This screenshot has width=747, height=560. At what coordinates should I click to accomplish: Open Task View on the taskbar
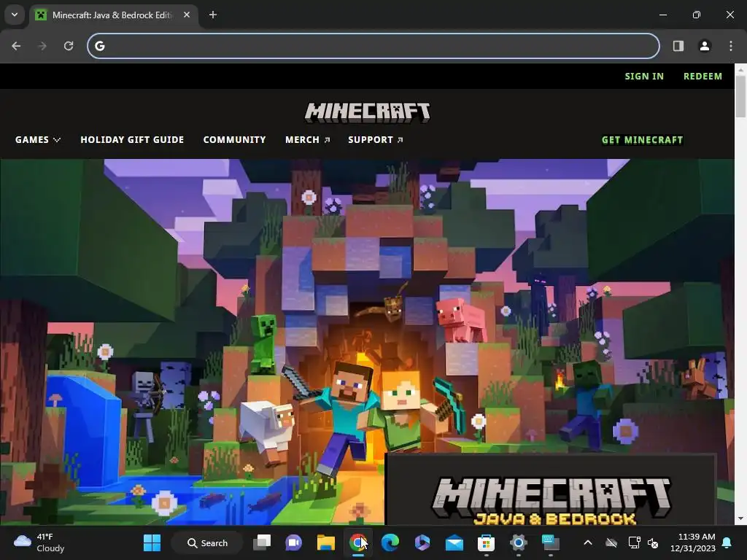coord(262,542)
